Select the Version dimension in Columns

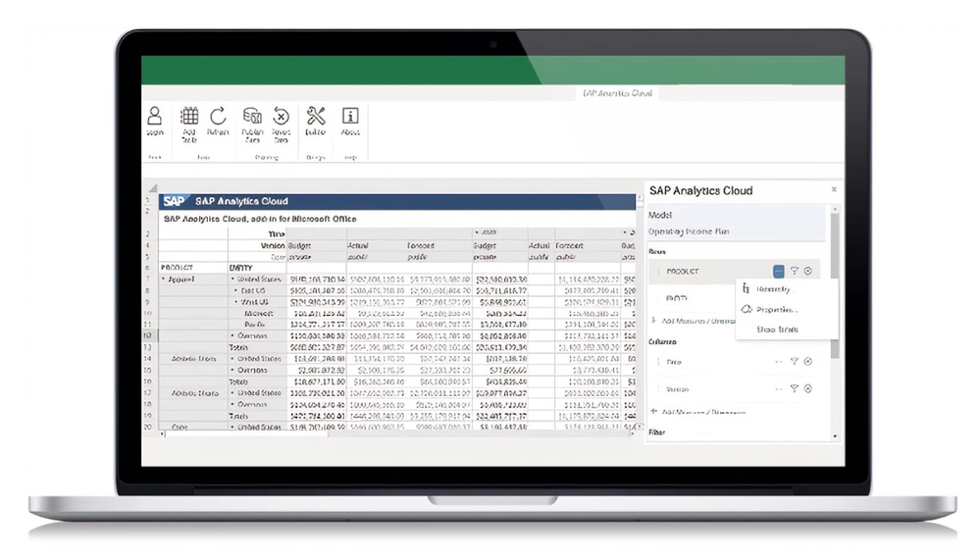(x=677, y=389)
